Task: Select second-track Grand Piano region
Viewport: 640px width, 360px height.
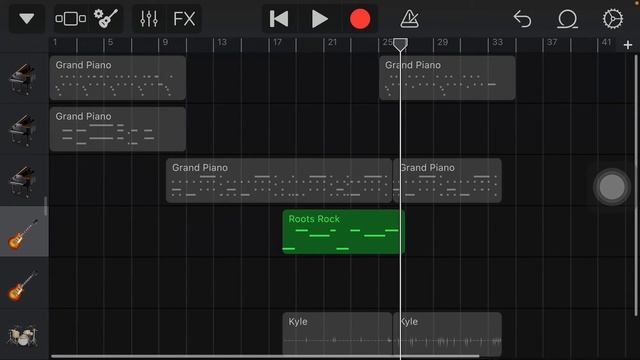Action: [x=118, y=129]
